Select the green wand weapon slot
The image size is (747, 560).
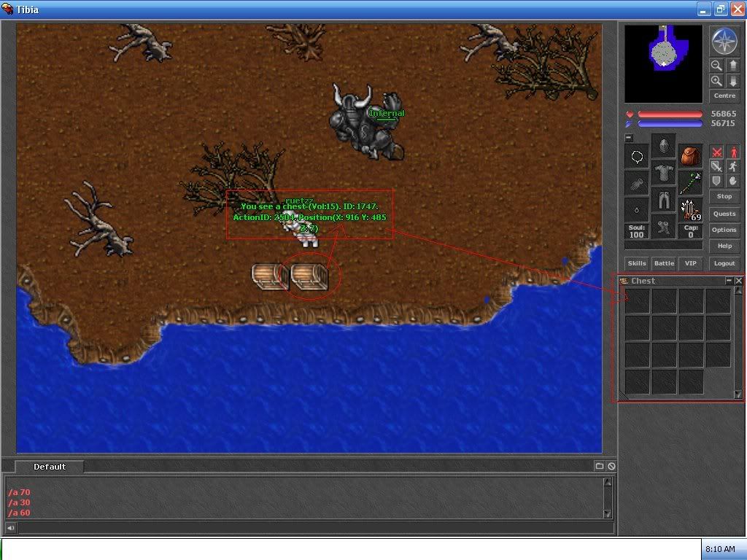[690, 183]
